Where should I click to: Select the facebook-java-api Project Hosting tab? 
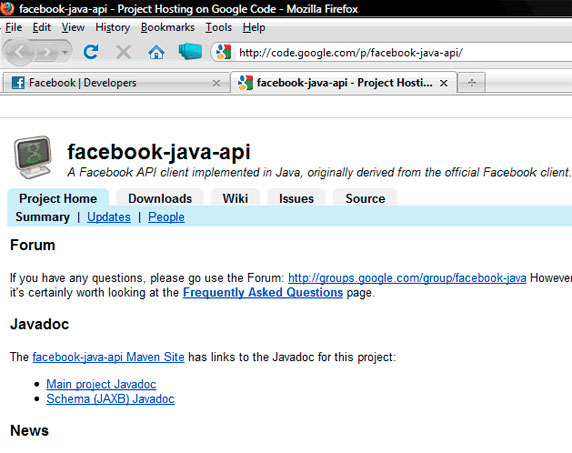coord(344,82)
